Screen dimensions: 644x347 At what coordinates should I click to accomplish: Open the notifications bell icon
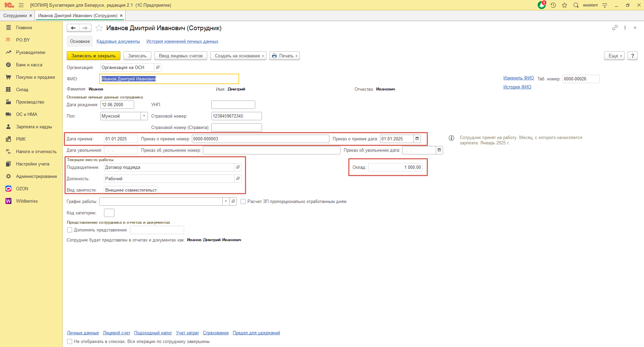pyautogui.click(x=541, y=5)
